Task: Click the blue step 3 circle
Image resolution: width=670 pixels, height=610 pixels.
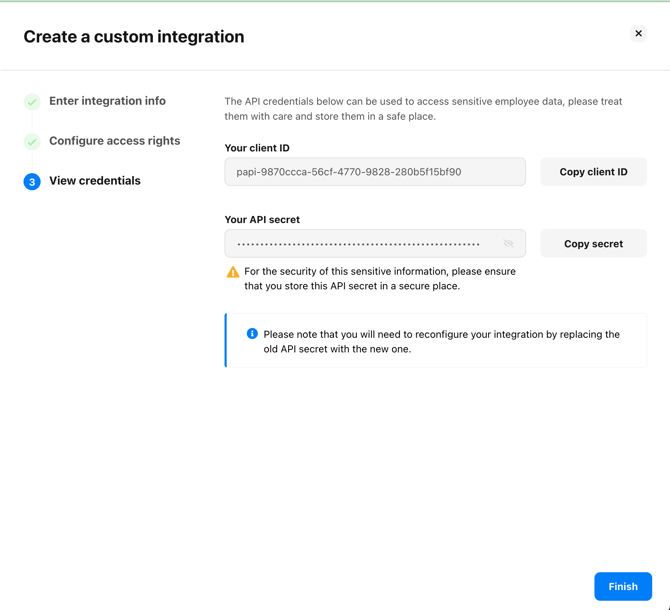Action: click(32, 182)
